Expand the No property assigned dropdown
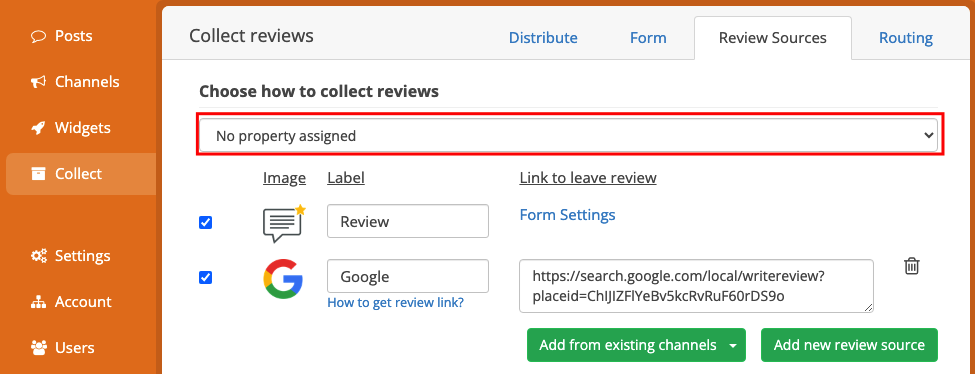 coord(570,135)
